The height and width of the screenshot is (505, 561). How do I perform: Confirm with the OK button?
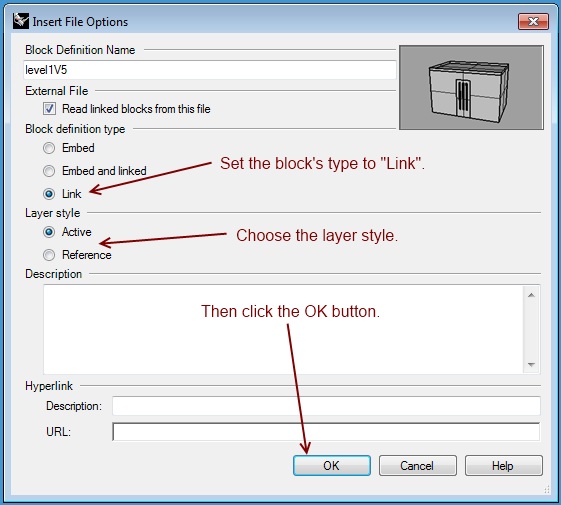tap(332, 466)
